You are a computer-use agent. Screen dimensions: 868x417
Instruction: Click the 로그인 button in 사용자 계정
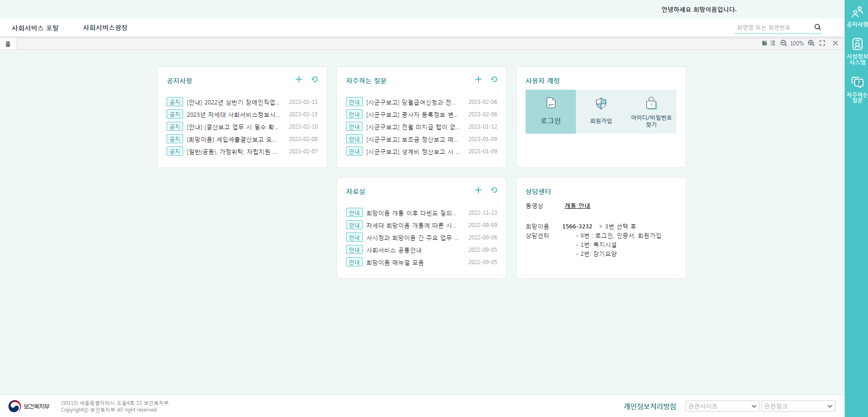click(551, 112)
